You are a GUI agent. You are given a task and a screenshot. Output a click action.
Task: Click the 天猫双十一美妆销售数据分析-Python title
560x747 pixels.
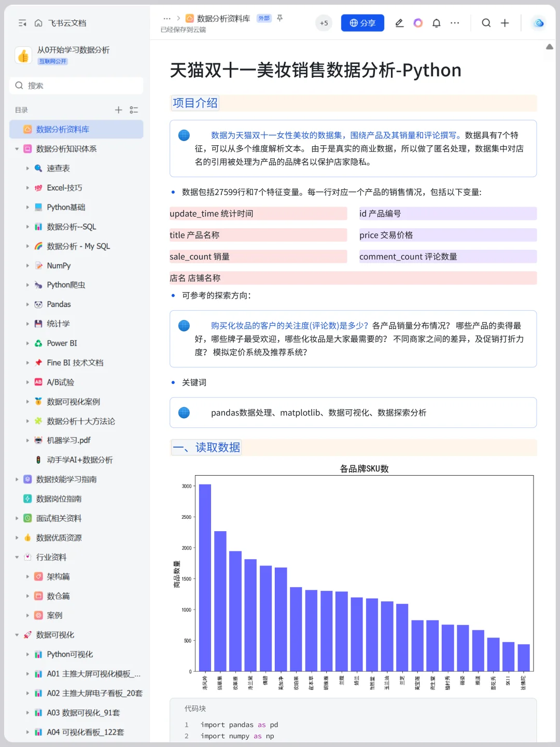click(316, 70)
